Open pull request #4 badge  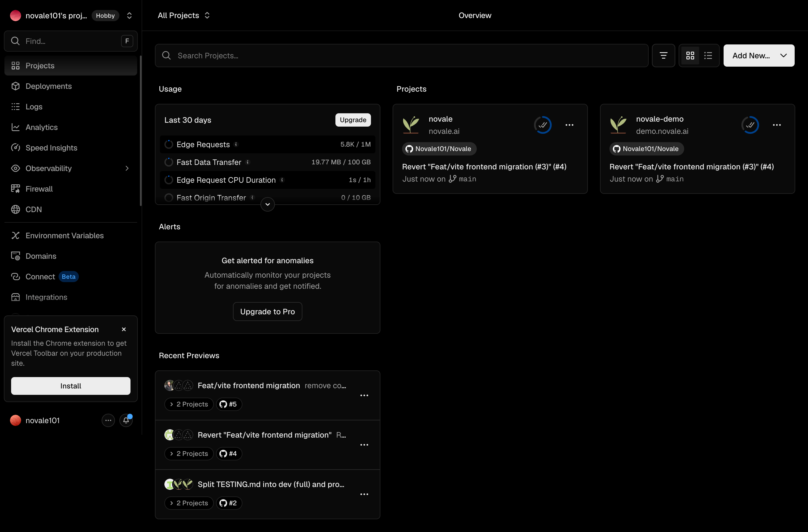229,454
